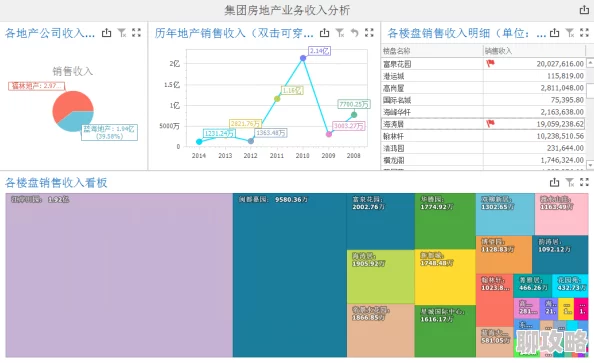This screenshot has width=594, height=363.
Task: Export the 各楼盘销售收入明细 table panel
Action: point(555,33)
